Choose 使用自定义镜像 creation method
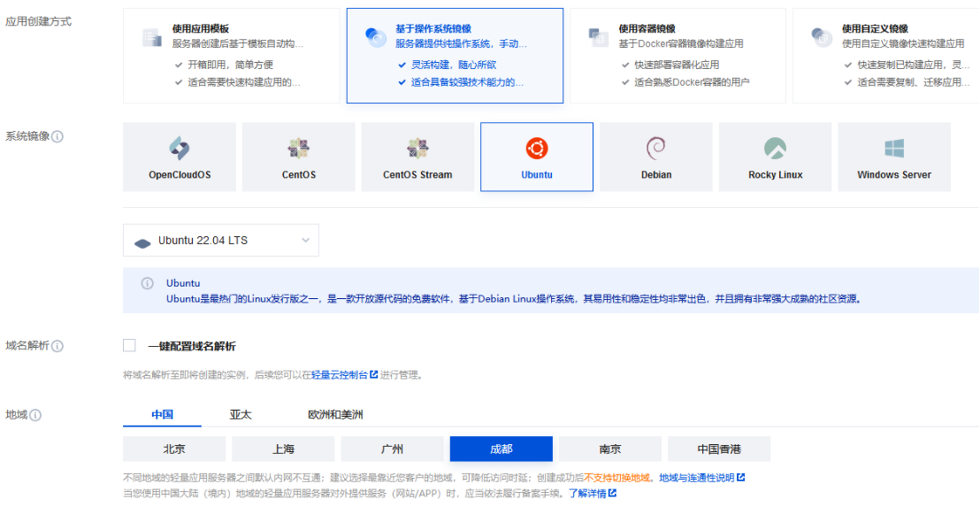Viewport: 980px width, 507px height. point(885,56)
